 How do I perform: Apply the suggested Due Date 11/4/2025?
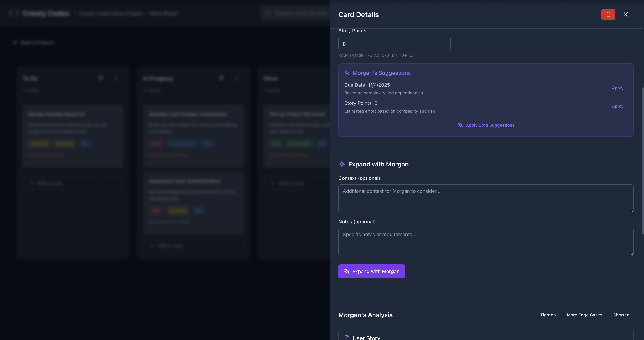617,88
